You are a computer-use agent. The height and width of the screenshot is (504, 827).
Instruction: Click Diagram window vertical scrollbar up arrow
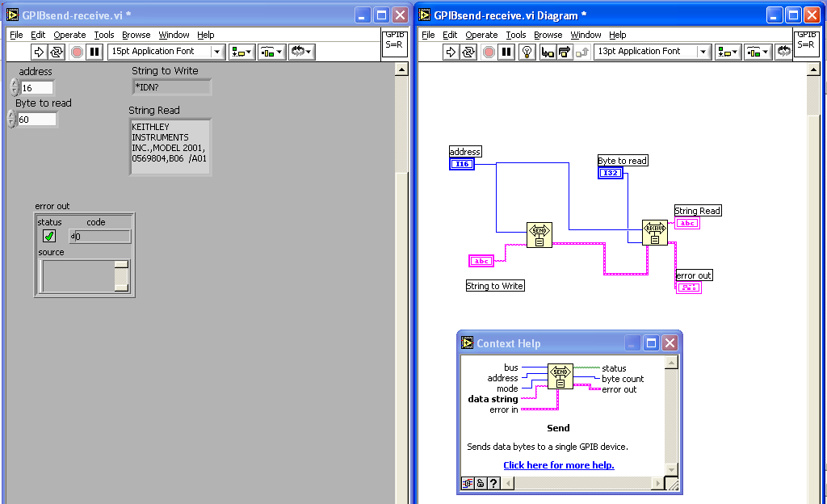click(813, 69)
